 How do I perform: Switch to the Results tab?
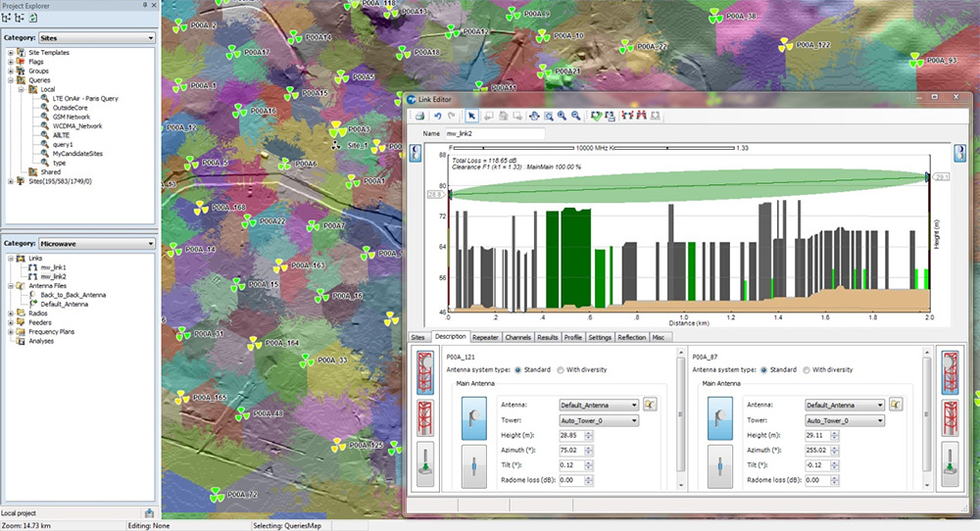point(548,337)
